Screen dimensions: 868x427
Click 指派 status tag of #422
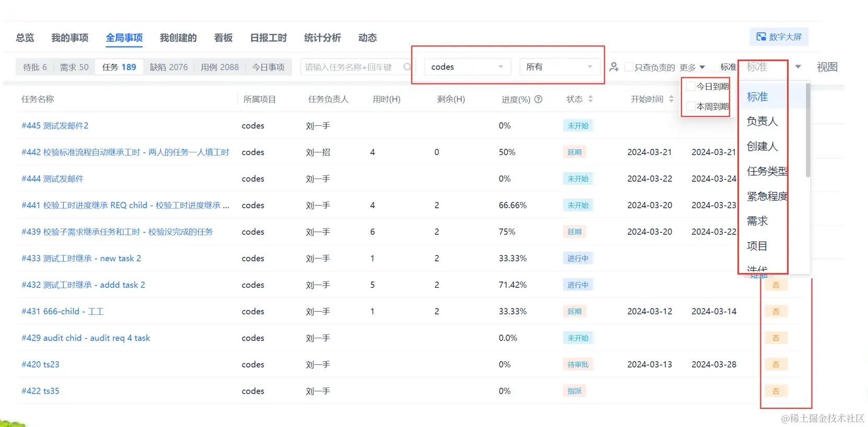(x=574, y=391)
